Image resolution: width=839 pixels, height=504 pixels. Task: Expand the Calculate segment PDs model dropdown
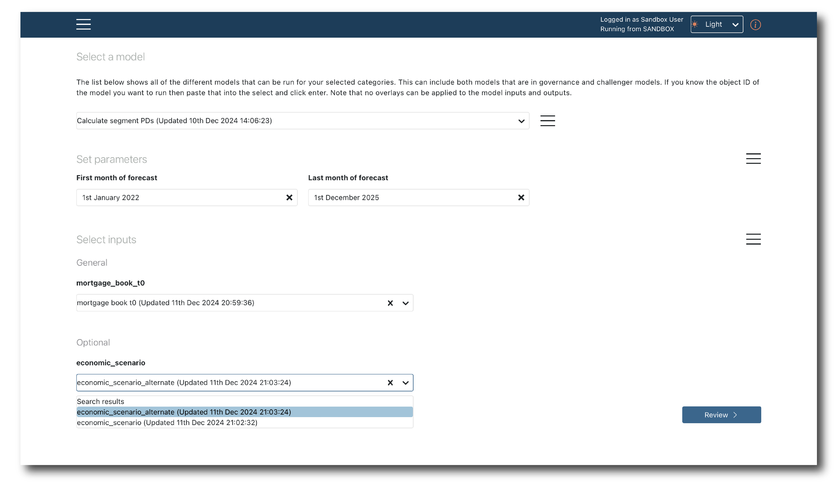coord(521,121)
